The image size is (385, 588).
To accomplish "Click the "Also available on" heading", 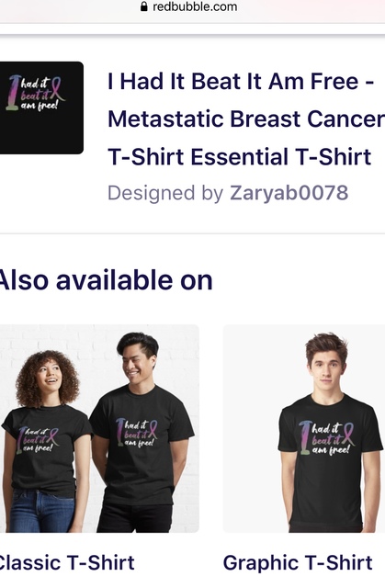I will point(106,280).
